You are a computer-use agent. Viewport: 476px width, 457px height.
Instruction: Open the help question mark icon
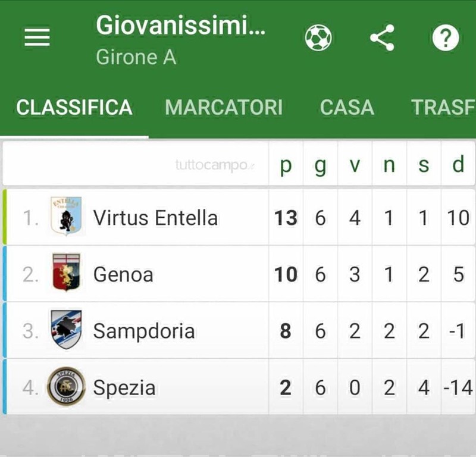(x=446, y=37)
